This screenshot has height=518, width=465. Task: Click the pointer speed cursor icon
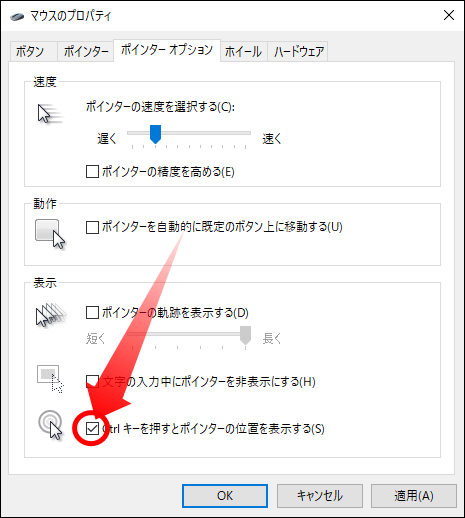50,114
